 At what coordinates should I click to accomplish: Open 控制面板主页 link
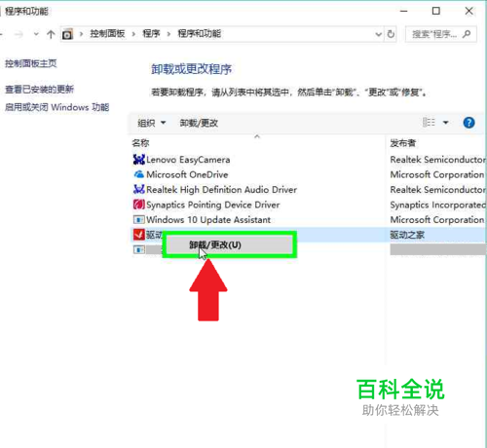31,63
